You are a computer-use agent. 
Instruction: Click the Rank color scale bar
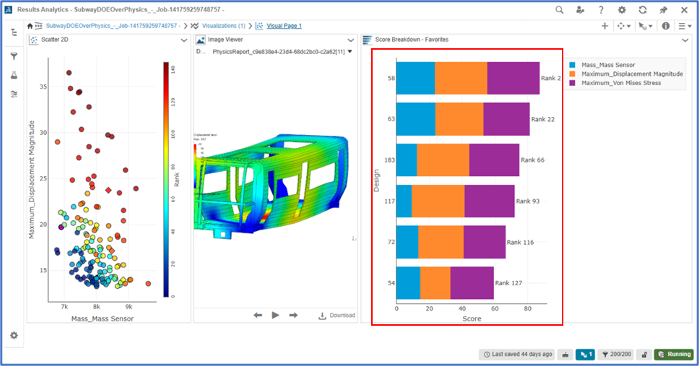tap(166, 179)
